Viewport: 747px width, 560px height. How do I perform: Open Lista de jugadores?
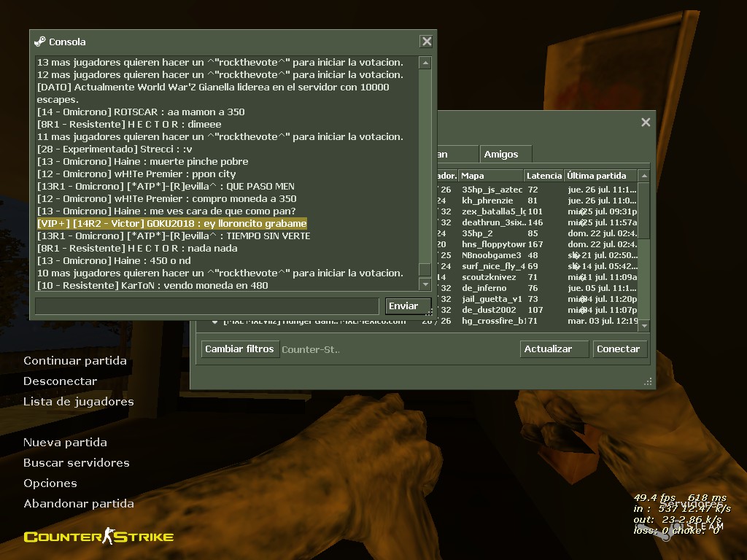coord(79,402)
